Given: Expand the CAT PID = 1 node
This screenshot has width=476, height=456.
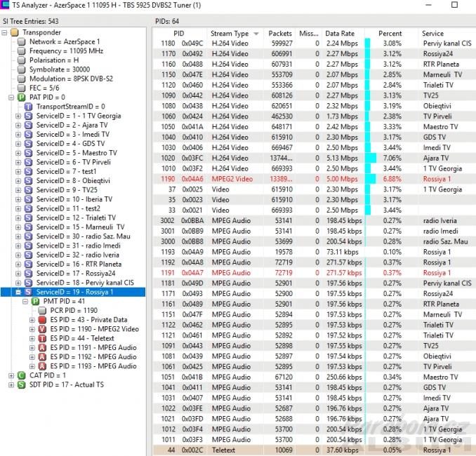Looking at the screenshot, I should pos(11,375).
